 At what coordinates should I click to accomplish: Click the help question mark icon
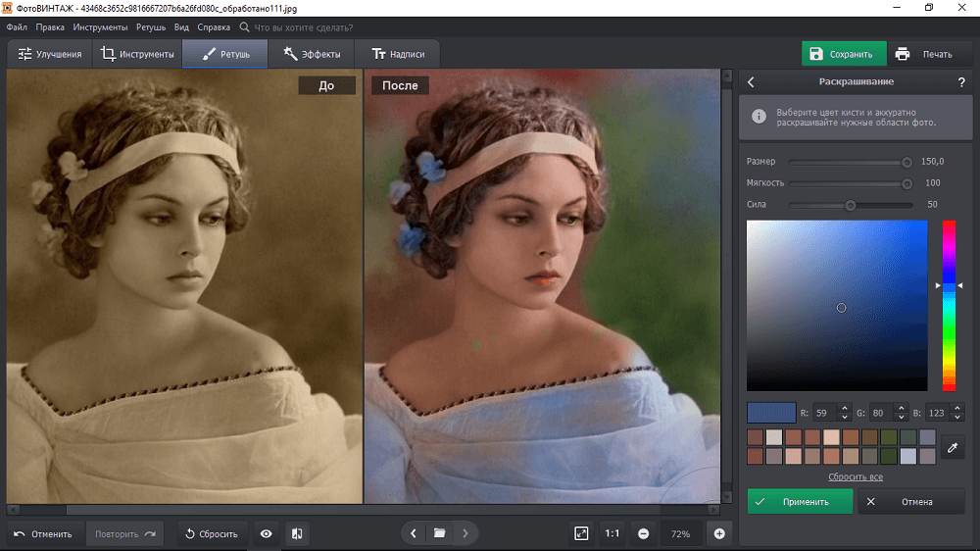961,82
